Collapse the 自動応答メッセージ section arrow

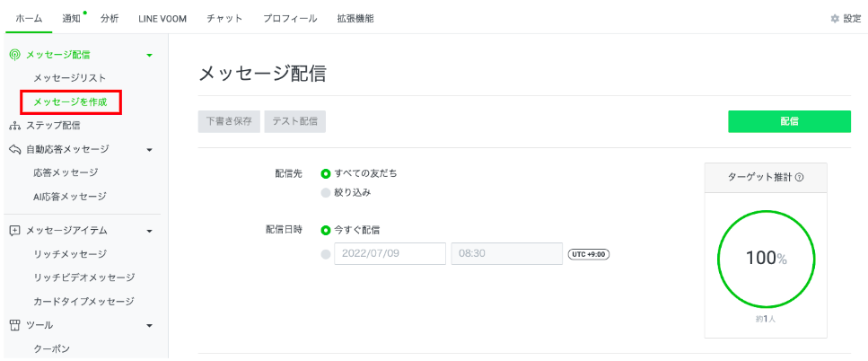149,149
